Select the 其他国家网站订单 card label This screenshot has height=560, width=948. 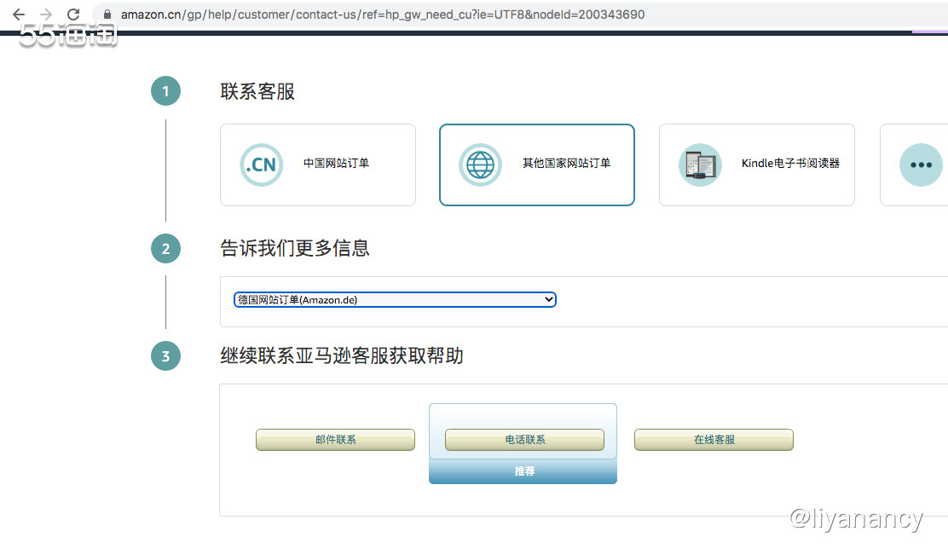(566, 164)
